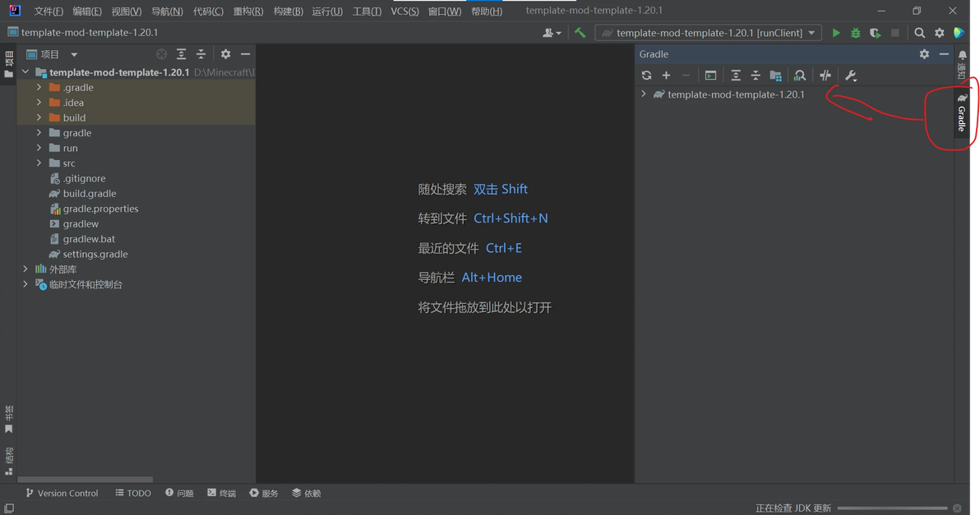
Task: Open the 项目 view selector dropdown
Action: pyautogui.click(x=53, y=54)
